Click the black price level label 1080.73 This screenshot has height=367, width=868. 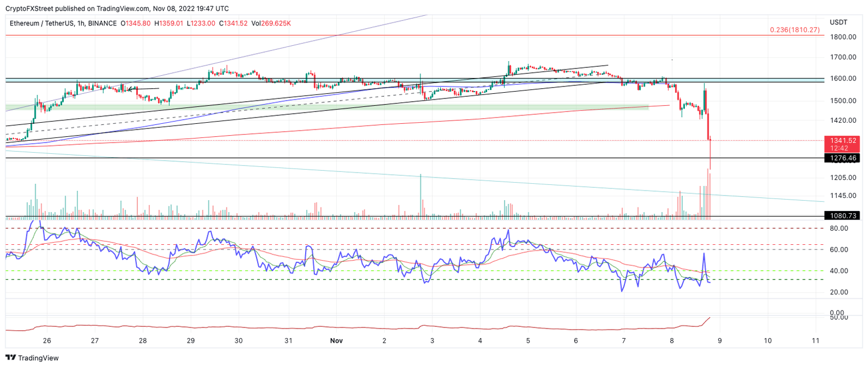point(843,215)
